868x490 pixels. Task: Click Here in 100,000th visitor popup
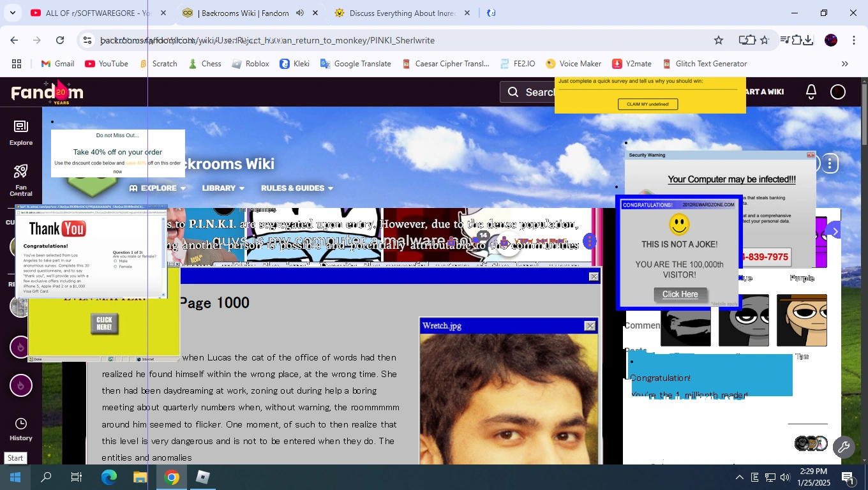[x=680, y=294]
